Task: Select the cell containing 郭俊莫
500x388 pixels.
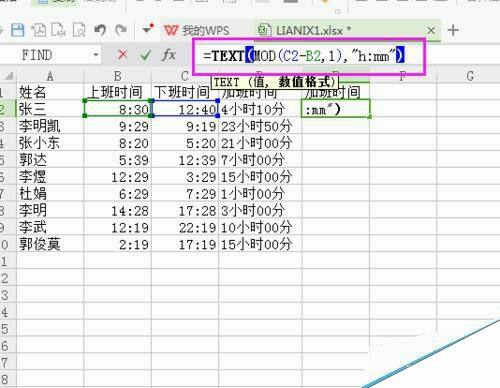Action: (50, 244)
